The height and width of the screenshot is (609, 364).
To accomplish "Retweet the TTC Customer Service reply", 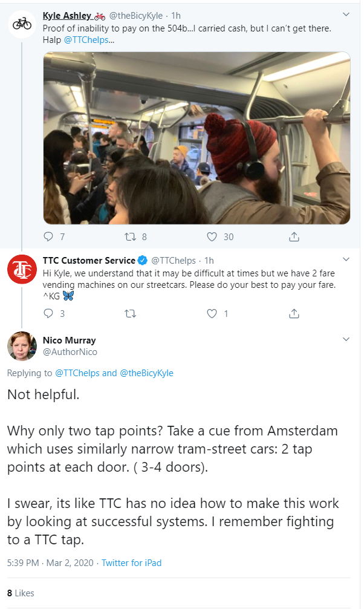I will 130,313.
